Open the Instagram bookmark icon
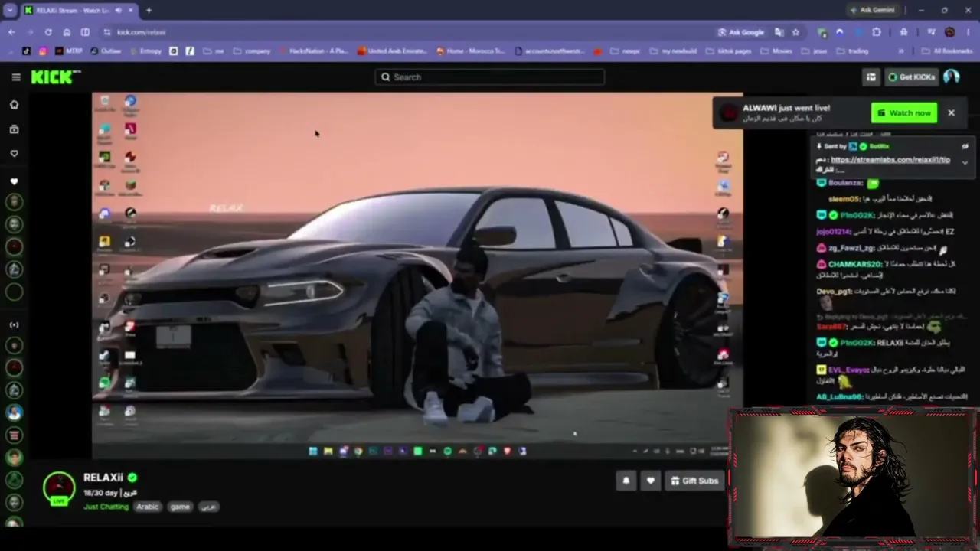This screenshot has width=980, height=551. tap(43, 51)
